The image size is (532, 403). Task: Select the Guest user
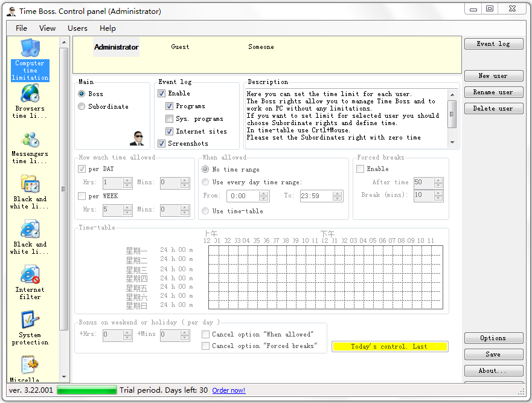180,47
